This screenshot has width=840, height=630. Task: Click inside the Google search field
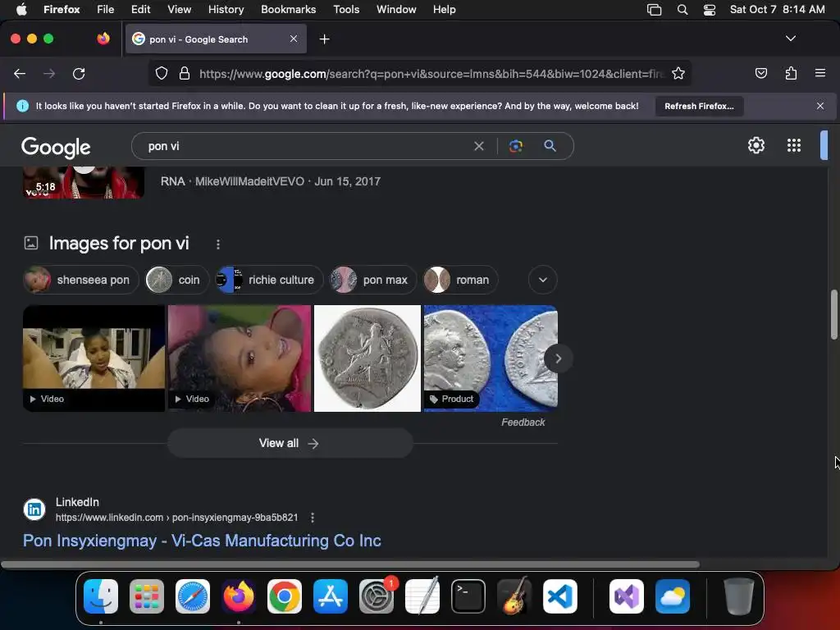[x=305, y=146]
